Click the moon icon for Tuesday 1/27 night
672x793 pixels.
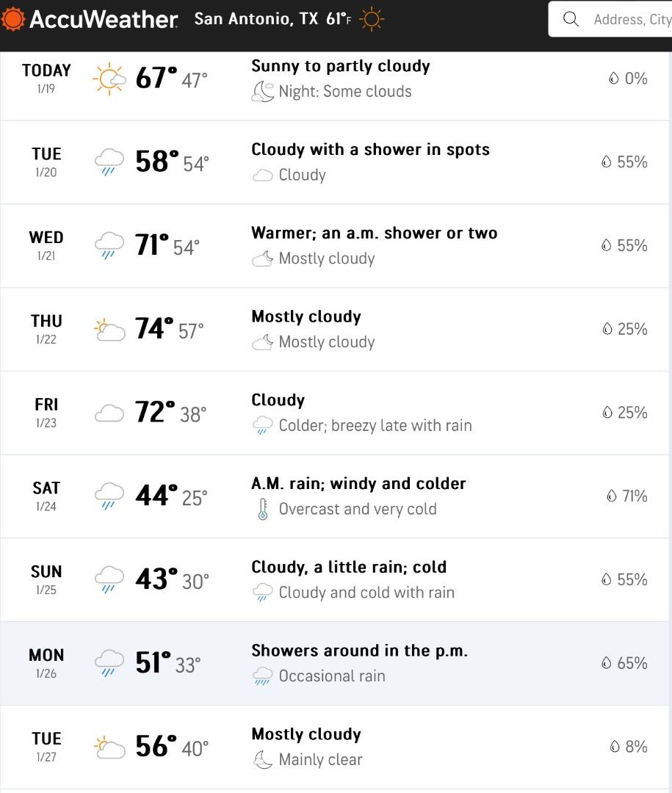262,760
